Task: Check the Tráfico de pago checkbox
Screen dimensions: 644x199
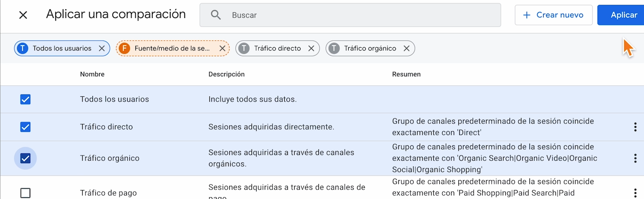Action: click(x=26, y=193)
